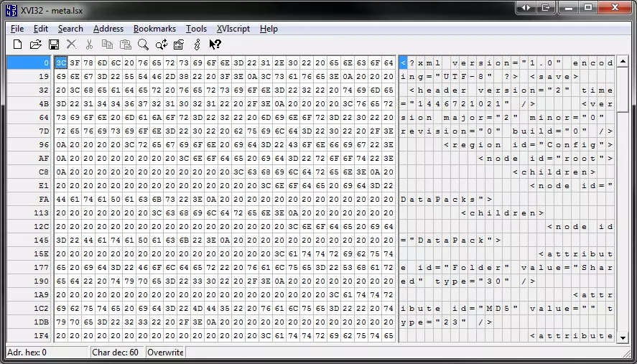Viewport: 637px width, 364px height.
Task: Open the Help menu
Action: 269,29
